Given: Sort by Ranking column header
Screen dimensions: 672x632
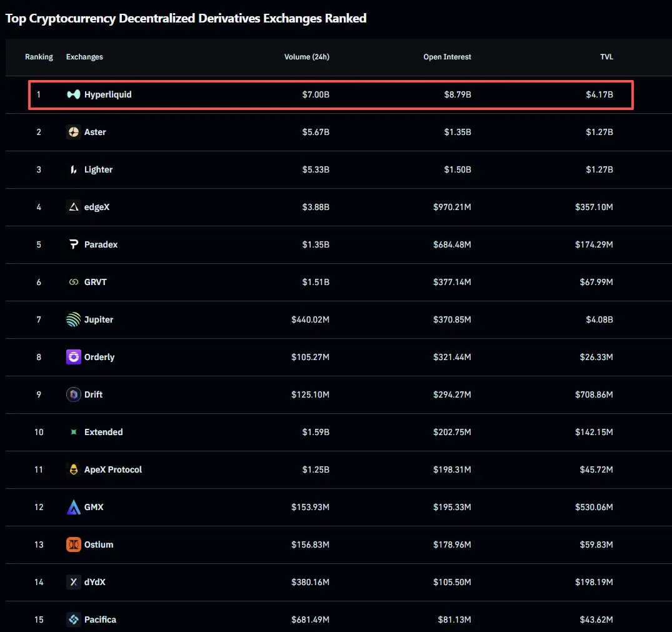Looking at the screenshot, I should [x=39, y=57].
